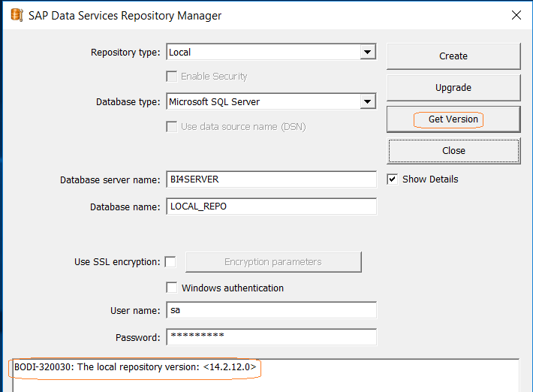Screen dimensions: 533x392
Task: Click the Upgrade button
Action: tap(453, 88)
